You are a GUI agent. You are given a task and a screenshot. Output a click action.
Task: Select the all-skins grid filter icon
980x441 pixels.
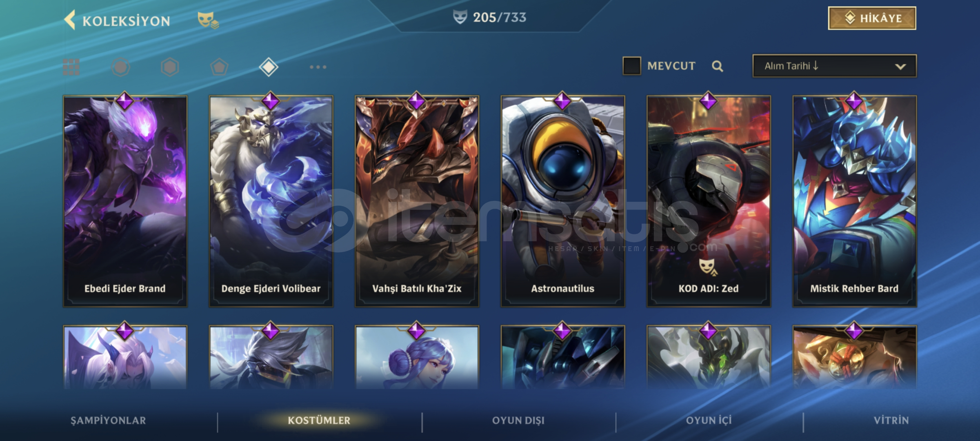pos(71,67)
